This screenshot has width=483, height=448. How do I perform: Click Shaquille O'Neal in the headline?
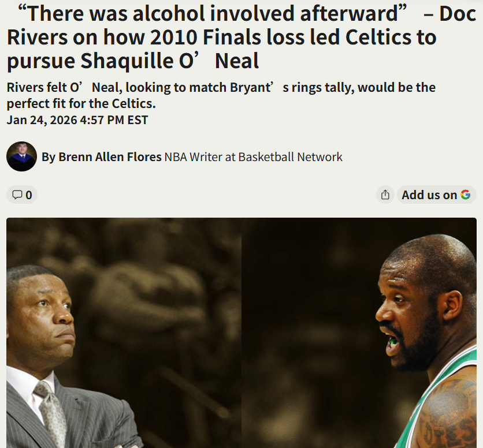point(169,61)
